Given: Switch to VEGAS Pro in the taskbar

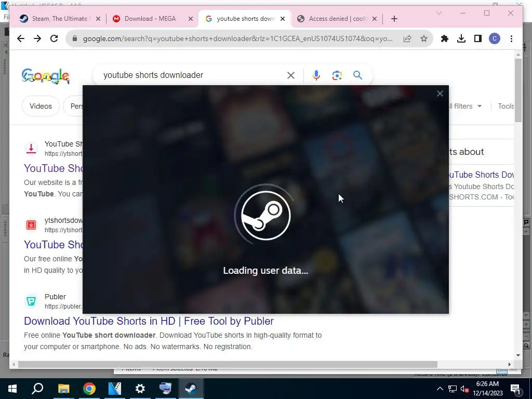Looking at the screenshot, I should [115, 389].
